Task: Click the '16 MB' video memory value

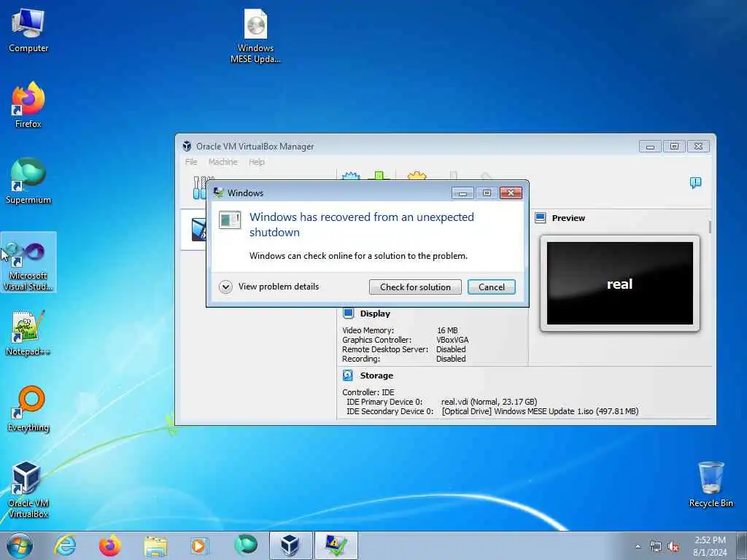Action: click(447, 330)
